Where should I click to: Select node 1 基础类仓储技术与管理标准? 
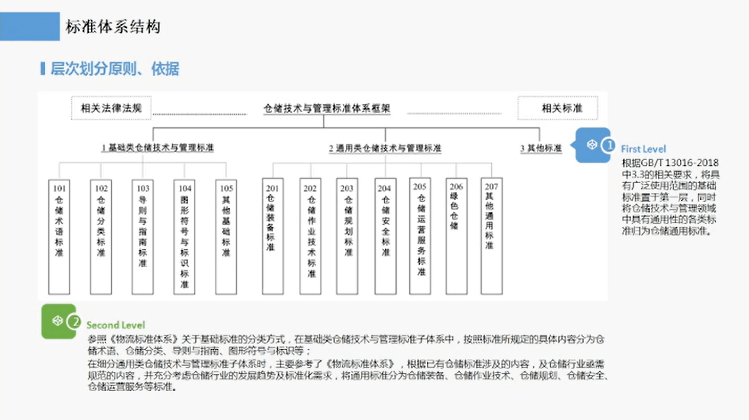[x=157, y=148]
